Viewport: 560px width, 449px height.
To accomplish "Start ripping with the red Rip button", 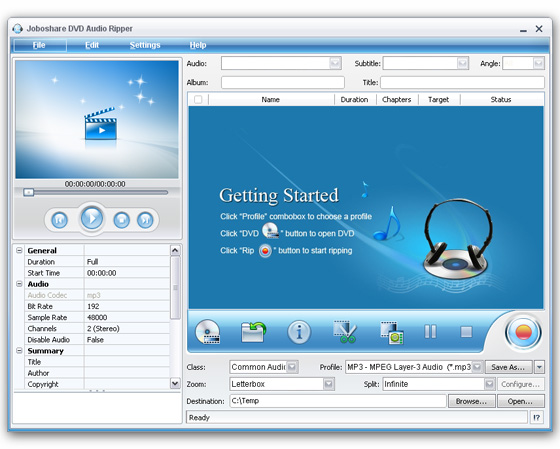I will 523,332.
